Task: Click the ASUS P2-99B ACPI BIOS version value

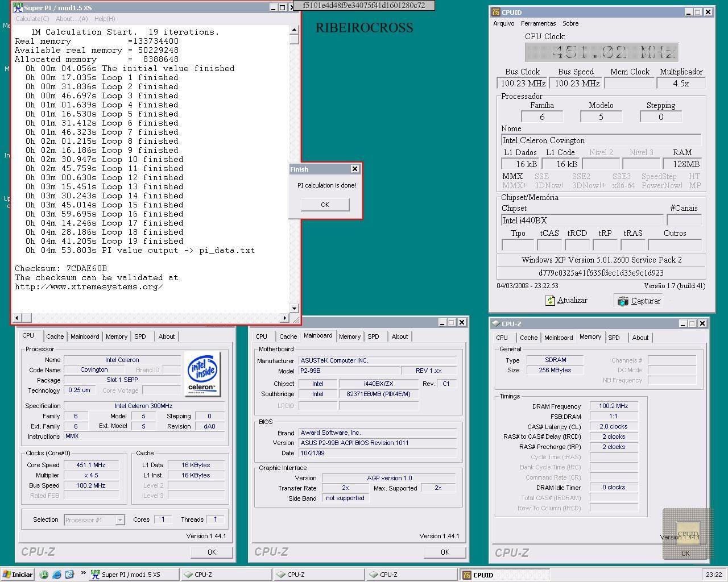Action: click(x=378, y=443)
